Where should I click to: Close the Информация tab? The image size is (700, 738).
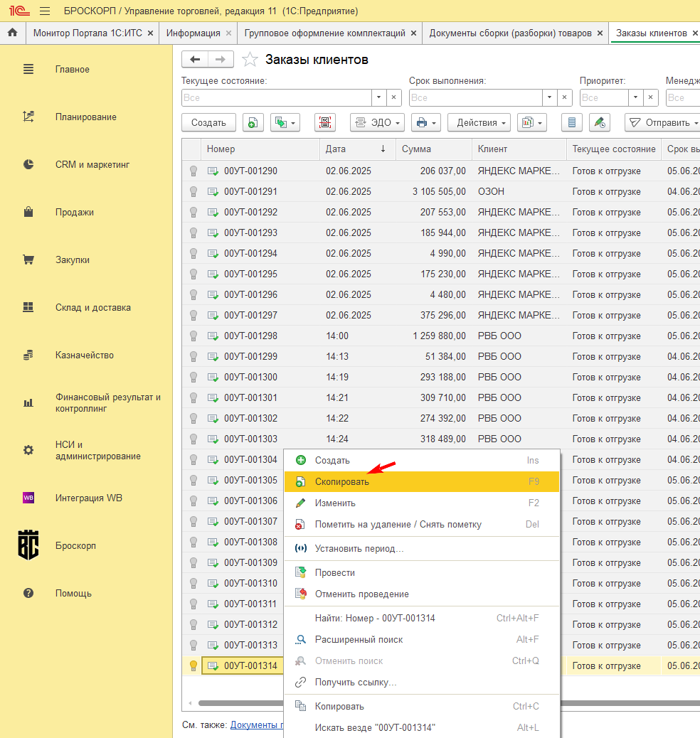(228, 33)
